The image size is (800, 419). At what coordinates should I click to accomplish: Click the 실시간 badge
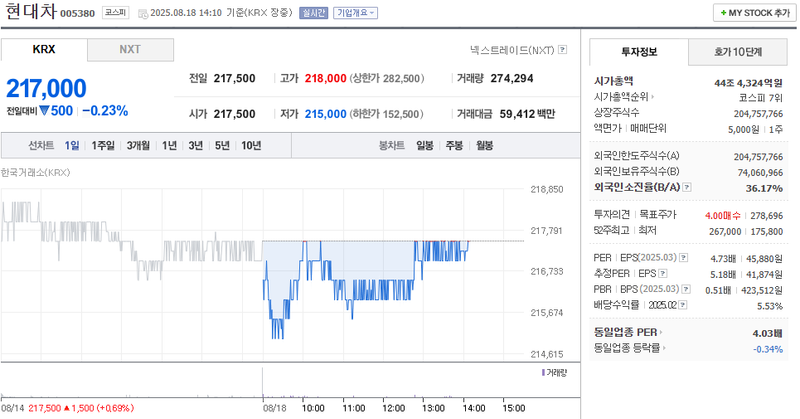click(x=314, y=13)
